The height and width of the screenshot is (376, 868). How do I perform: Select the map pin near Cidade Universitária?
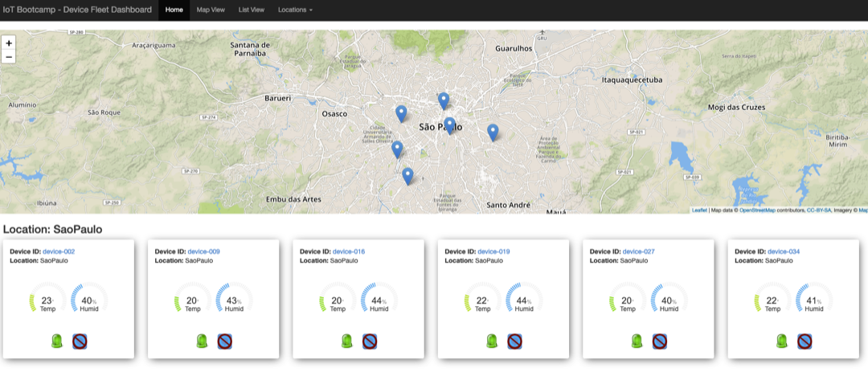click(397, 149)
